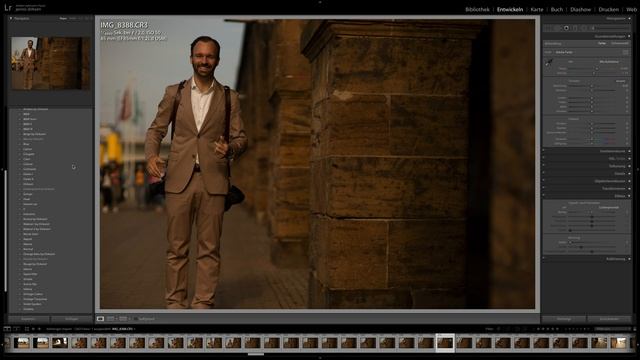Toggle the HSL/Farbe panel switch on the left

tap(544, 158)
